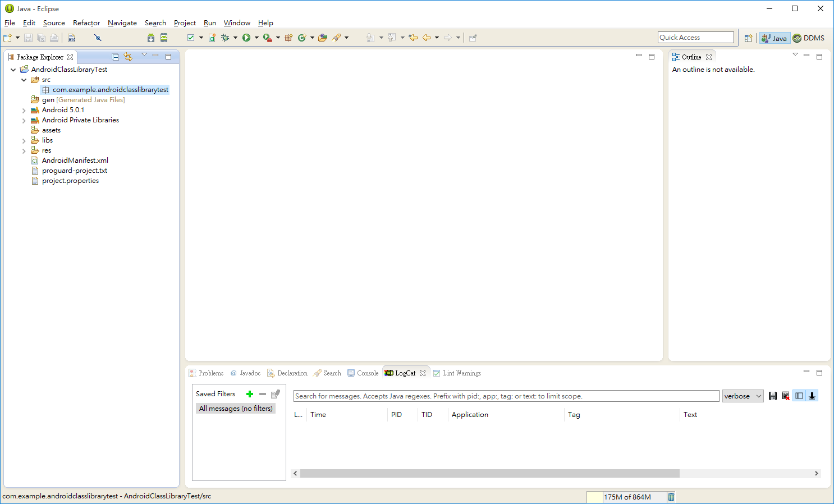Click Run Last Tool external tools icon

pyautogui.click(x=268, y=38)
